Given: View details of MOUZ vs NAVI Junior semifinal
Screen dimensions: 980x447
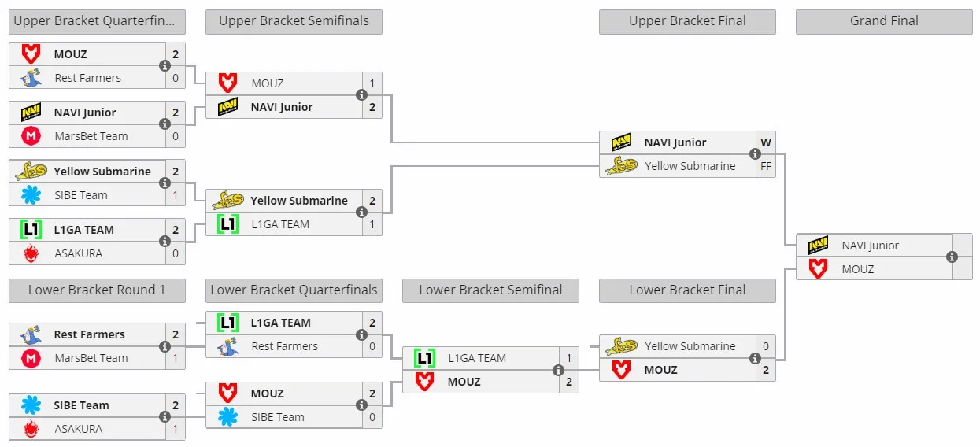Looking at the screenshot, I should coord(361,95).
